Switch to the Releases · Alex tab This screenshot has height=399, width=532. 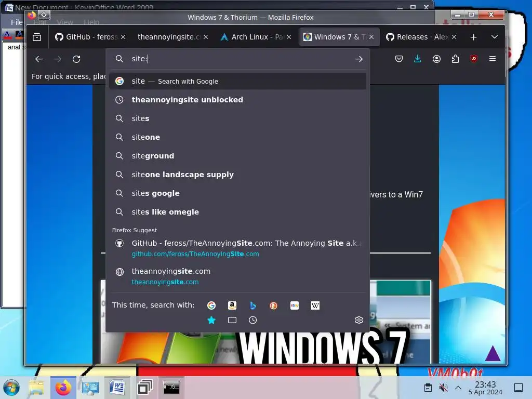click(x=419, y=37)
